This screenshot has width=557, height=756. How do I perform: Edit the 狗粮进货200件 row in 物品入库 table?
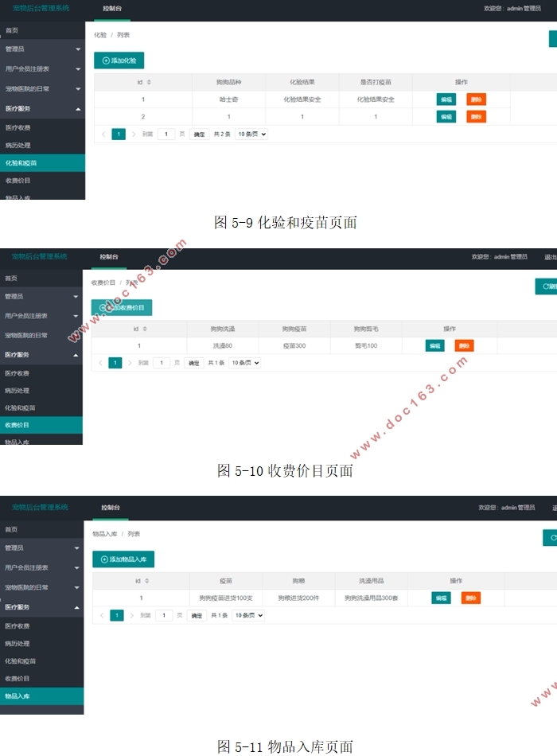coord(441,598)
